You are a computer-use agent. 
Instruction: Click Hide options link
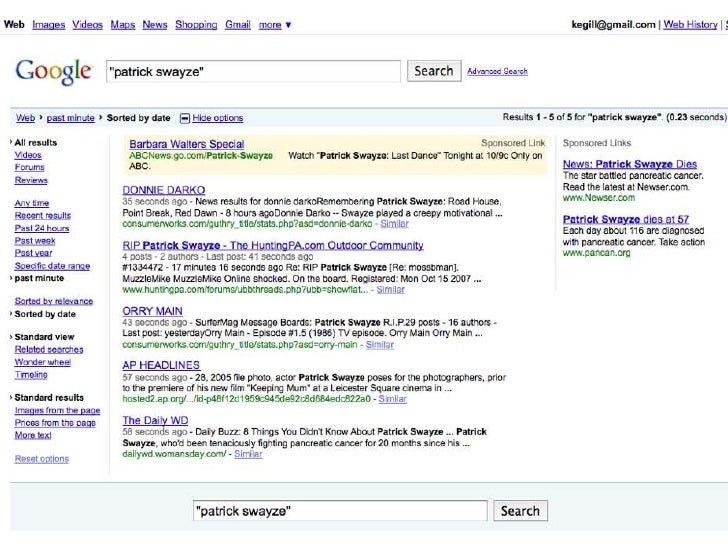218,118
